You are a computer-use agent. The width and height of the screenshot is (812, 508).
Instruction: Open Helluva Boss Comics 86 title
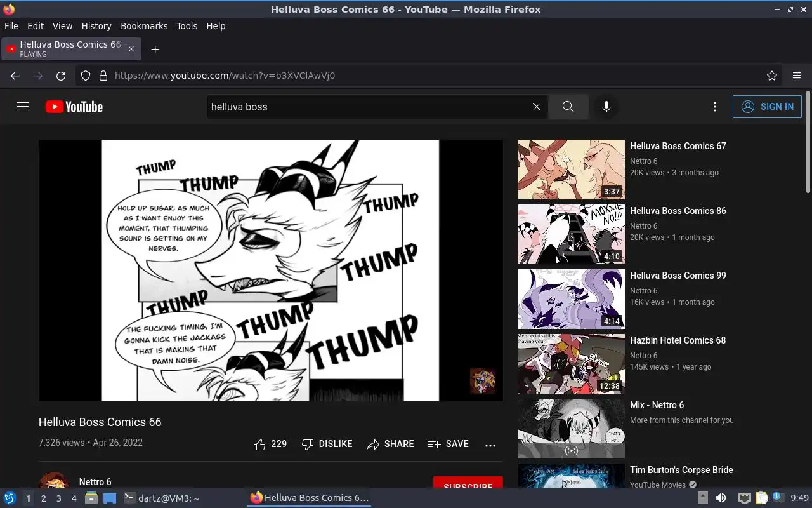coord(678,211)
